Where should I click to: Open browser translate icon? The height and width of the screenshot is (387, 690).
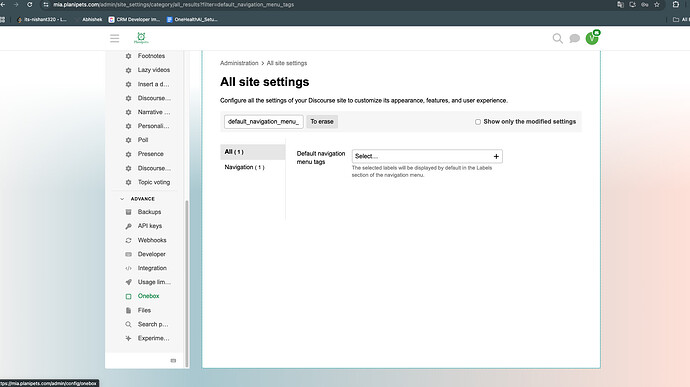point(620,4)
